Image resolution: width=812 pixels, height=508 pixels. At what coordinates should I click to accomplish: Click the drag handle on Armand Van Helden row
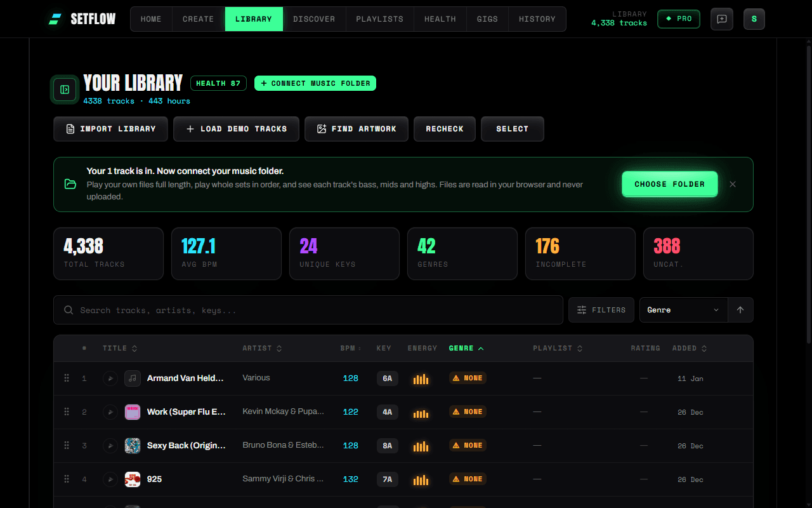[67, 378]
